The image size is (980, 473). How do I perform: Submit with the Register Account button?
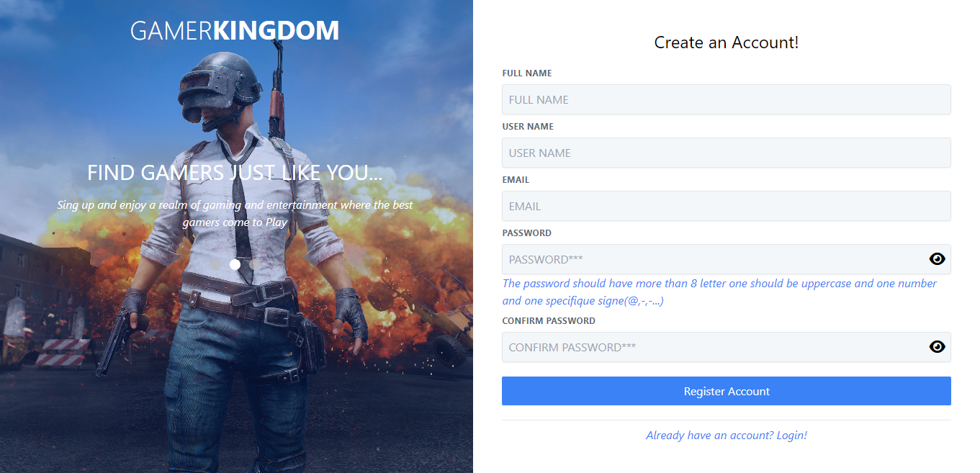(x=727, y=391)
